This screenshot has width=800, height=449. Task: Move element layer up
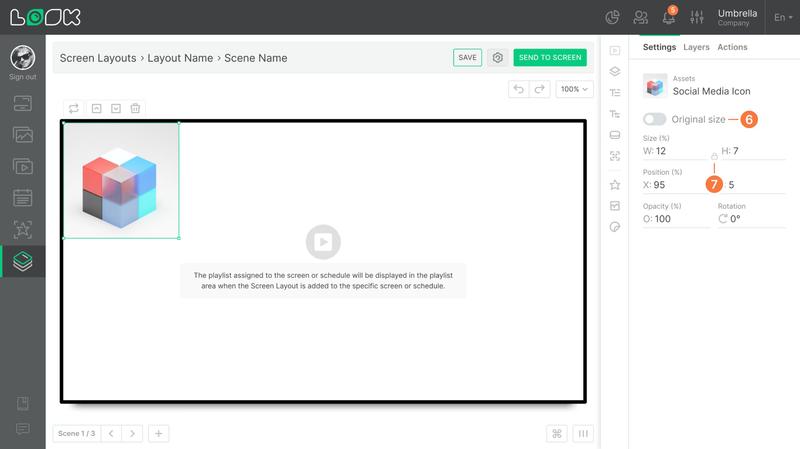96,108
